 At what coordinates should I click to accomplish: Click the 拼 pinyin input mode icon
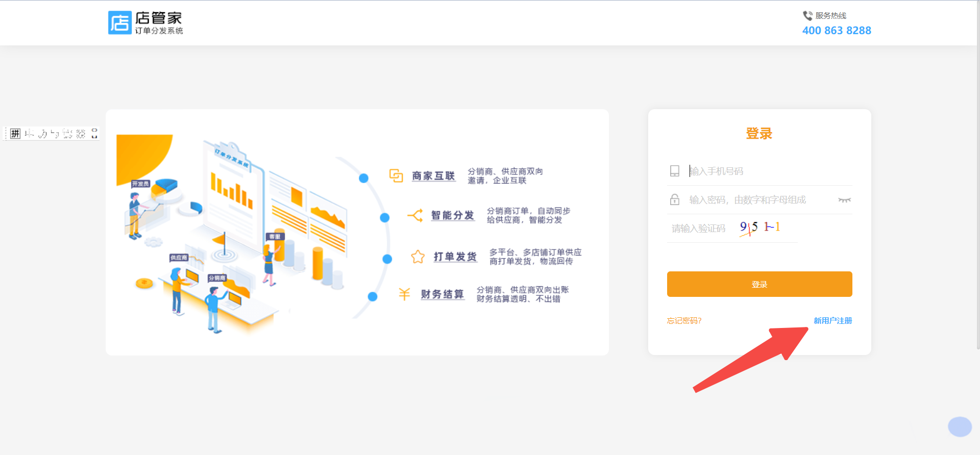click(15, 134)
